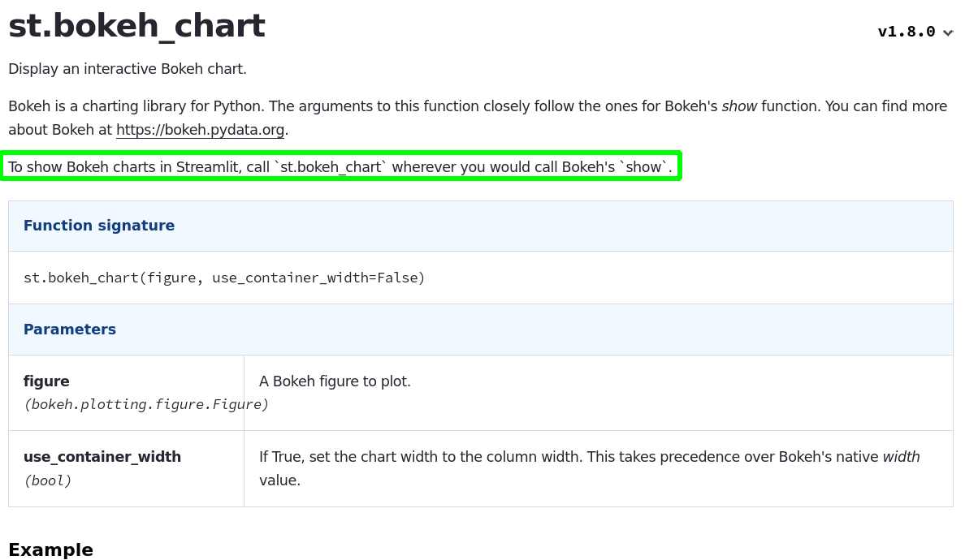Click the function signature code line
Image resolution: width=965 pixels, height=560 pixels.
tap(224, 277)
